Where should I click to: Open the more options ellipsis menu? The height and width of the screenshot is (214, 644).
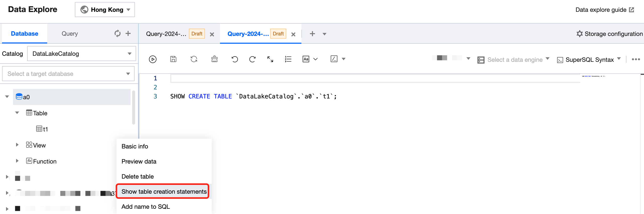(x=636, y=60)
